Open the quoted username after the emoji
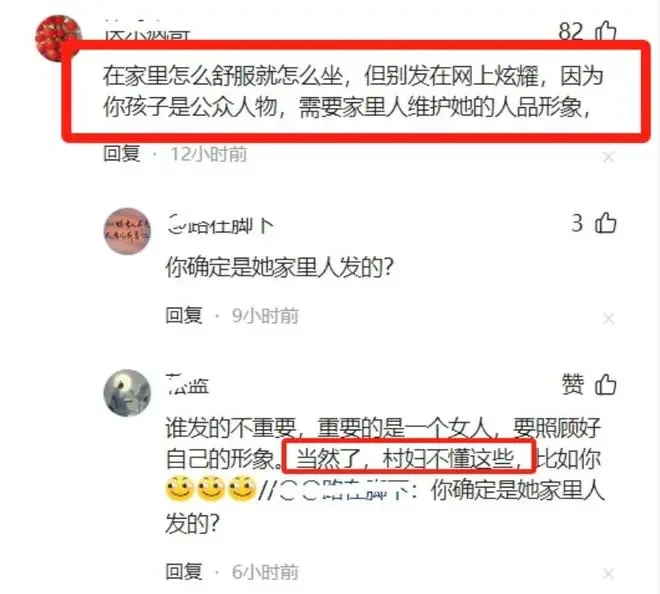The height and width of the screenshot is (594, 660). (343, 491)
